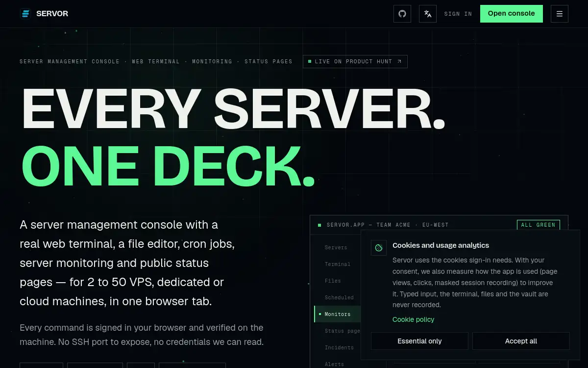Click the "SERVOR.APP — TEAM ACME · EU-WEST" panel title
Viewport: 588px width, 368px height.
pos(388,225)
